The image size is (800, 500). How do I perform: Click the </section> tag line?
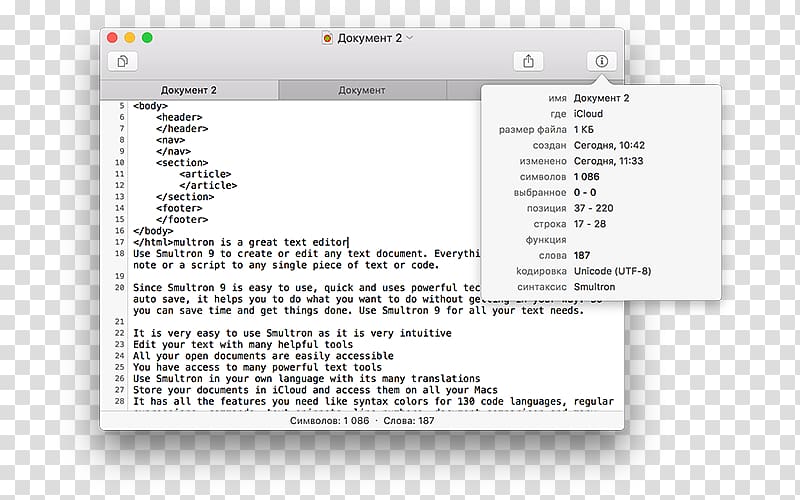coord(185,197)
